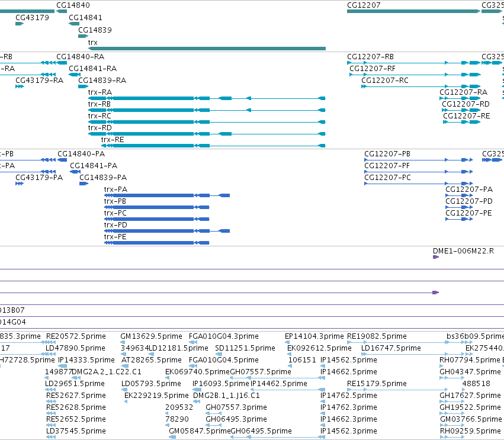Click GM13629.5prime EST label
The width and height of the screenshot is (504, 440).
click(151, 336)
